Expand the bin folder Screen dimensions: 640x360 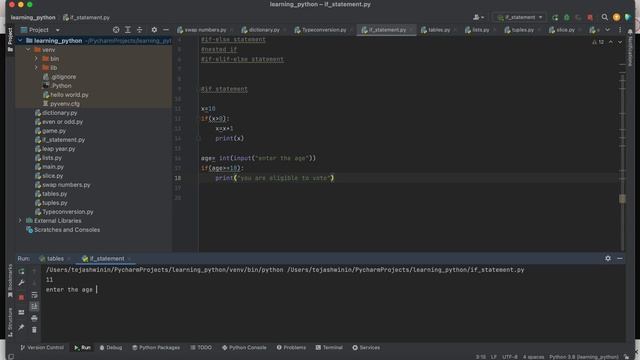coord(36,59)
